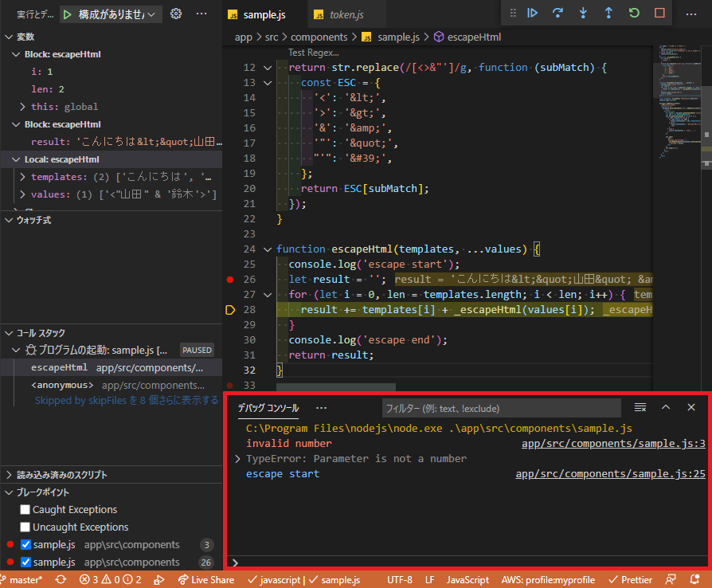Maximize the debug console panel

(666, 408)
